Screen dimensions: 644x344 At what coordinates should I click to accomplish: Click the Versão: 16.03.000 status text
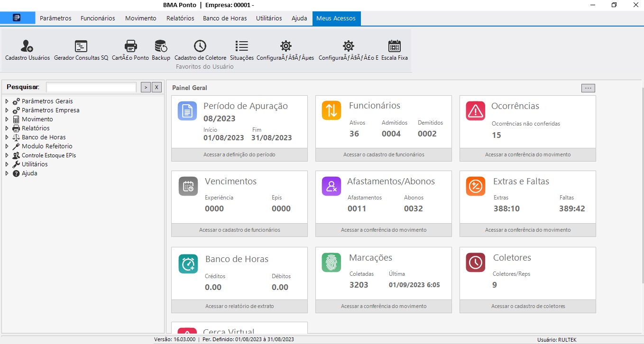click(175, 339)
